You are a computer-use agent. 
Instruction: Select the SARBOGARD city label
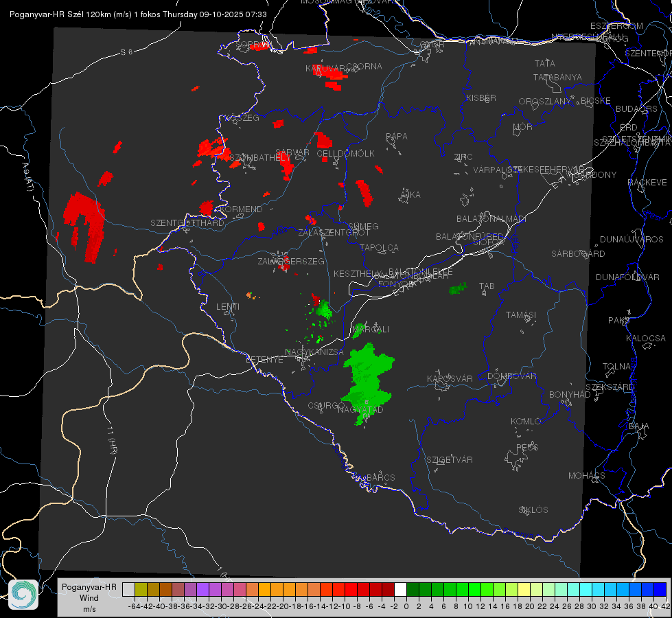click(578, 253)
